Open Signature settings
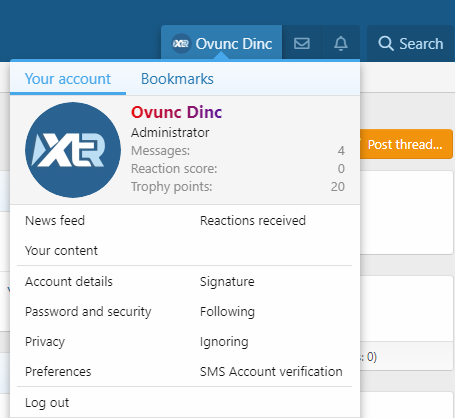 [x=227, y=282]
